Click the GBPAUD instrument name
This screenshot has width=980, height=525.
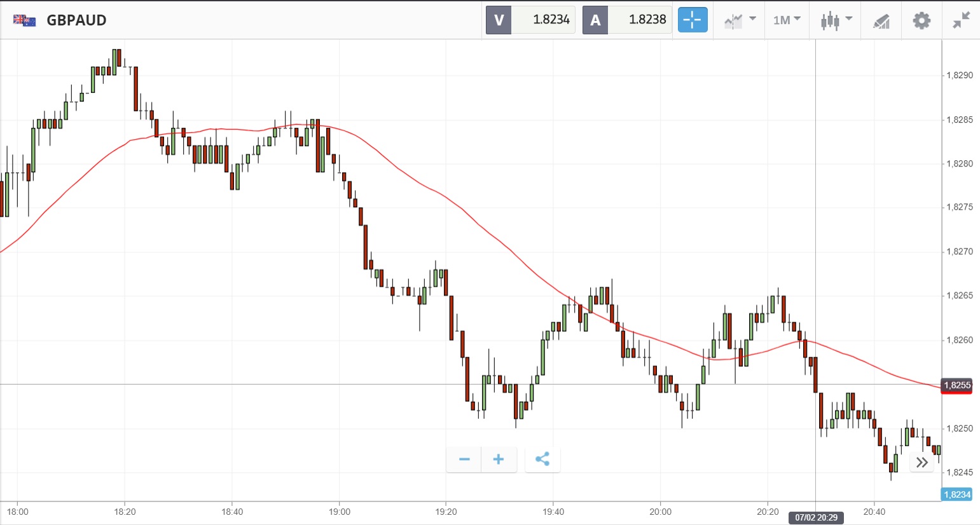tap(76, 20)
